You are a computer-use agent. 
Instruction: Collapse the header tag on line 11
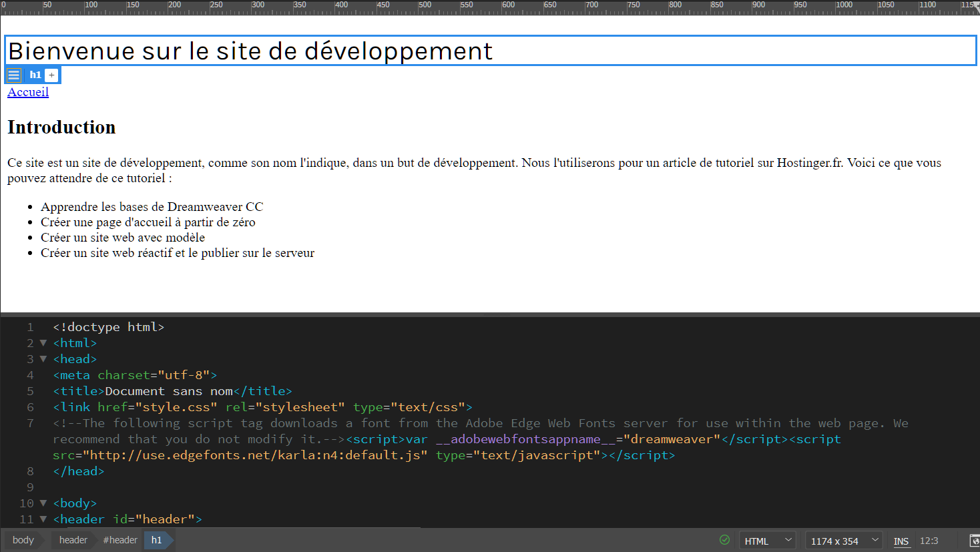(x=43, y=519)
